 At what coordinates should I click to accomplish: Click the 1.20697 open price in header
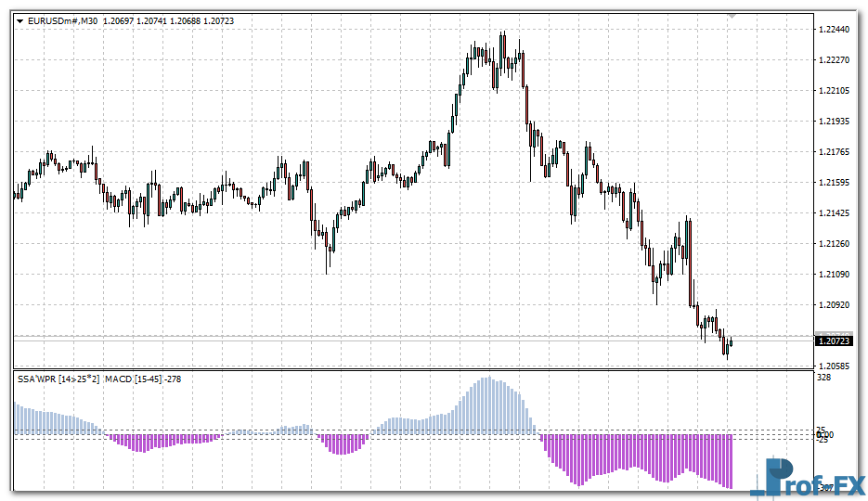coord(120,20)
